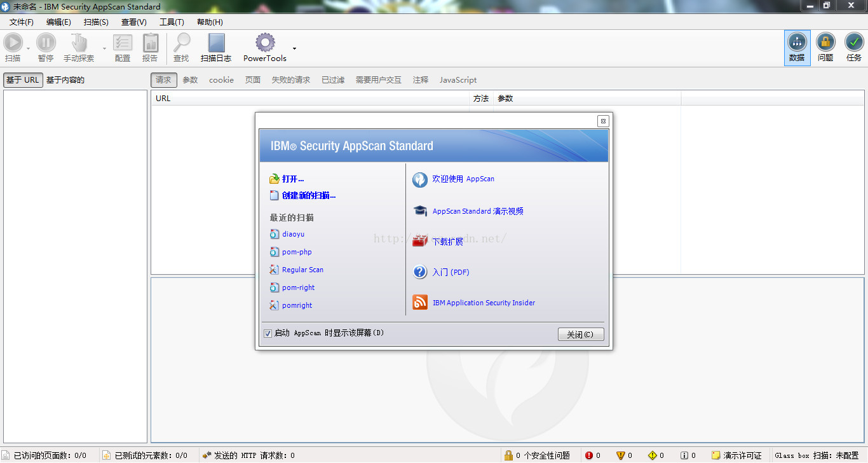Click the AppScan logo icon beside 欢迎使用
The height and width of the screenshot is (463, 868).
click(420, 180)
